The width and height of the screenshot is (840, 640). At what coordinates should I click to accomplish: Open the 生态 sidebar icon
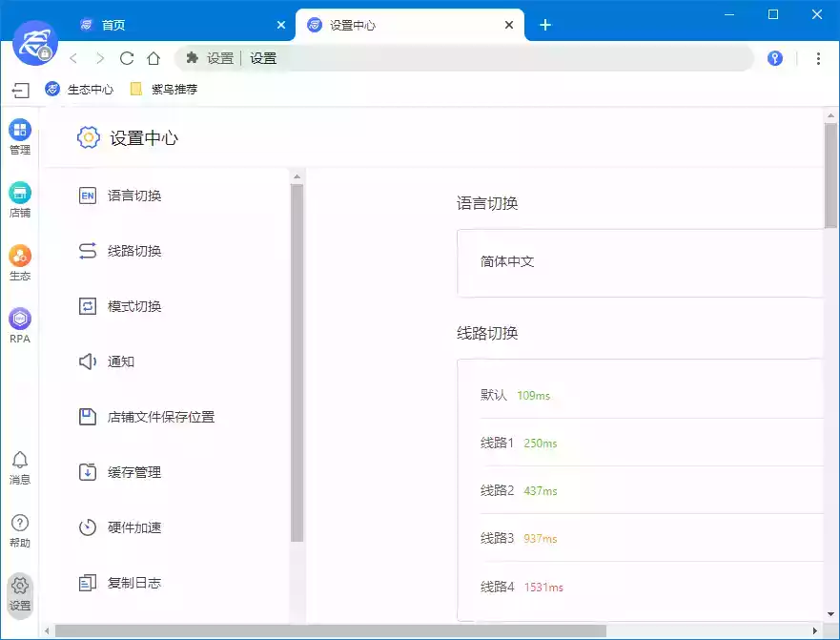coord(20,263)
